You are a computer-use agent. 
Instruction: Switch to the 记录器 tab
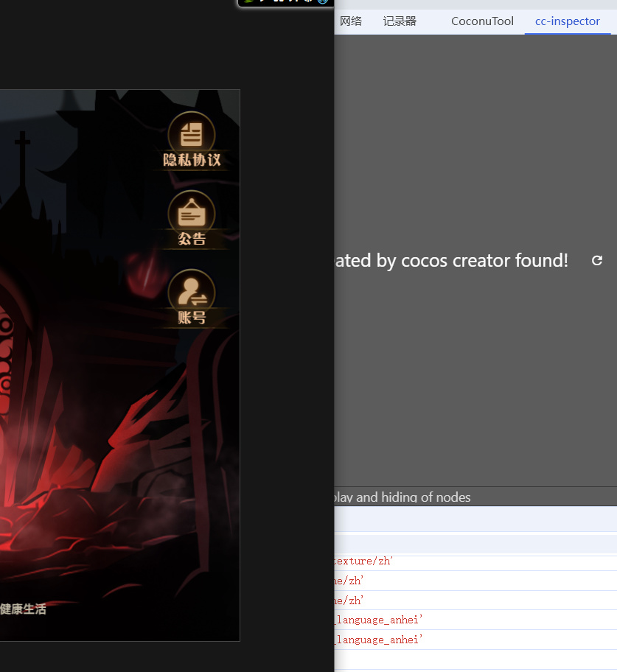coord(400,21)
